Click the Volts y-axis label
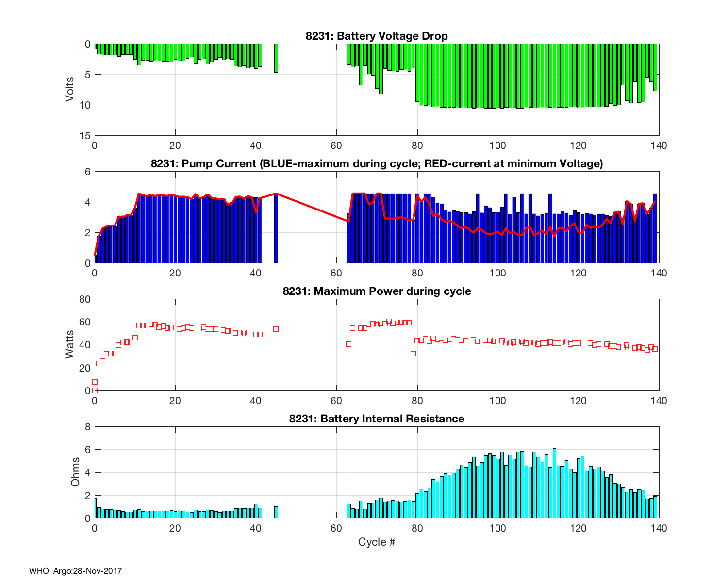The image size is (728, 582). point(70,89)
